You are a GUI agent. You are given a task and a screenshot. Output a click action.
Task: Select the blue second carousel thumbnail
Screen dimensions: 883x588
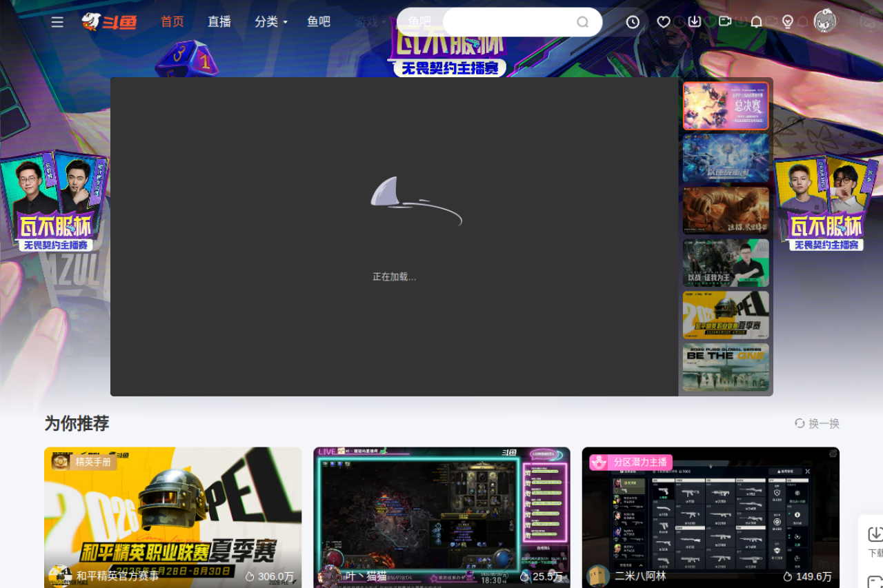pos(726,159)
